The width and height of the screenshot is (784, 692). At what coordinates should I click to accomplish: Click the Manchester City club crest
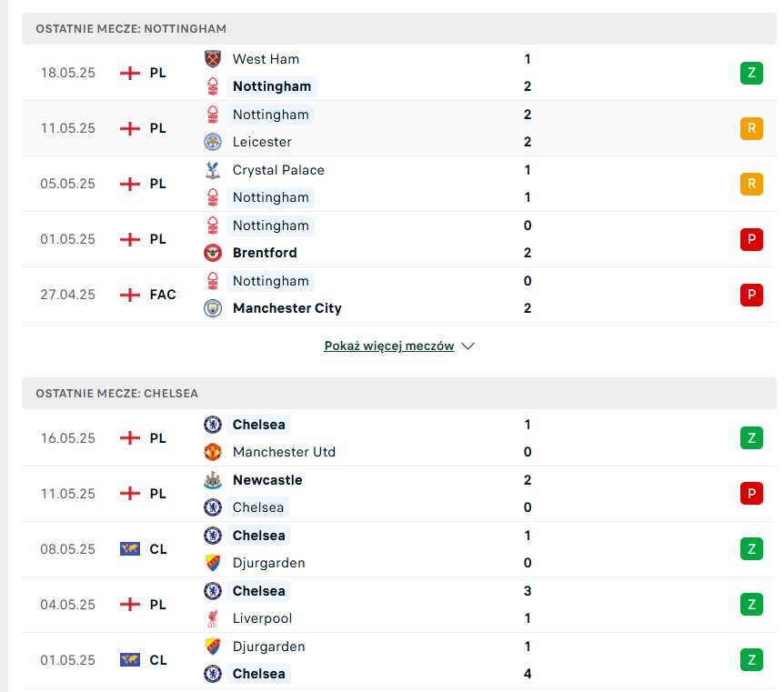pyautogui.click(x=213, y=308)
